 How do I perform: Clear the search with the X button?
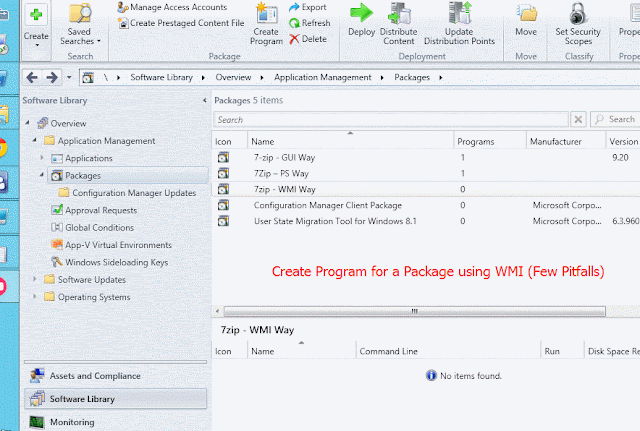point(578,120)
